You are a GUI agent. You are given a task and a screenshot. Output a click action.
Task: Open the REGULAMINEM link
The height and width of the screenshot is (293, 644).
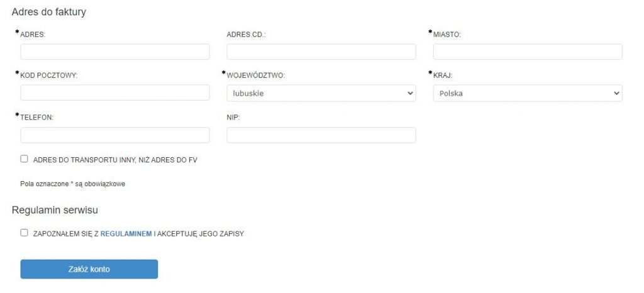tap(126, 234)
